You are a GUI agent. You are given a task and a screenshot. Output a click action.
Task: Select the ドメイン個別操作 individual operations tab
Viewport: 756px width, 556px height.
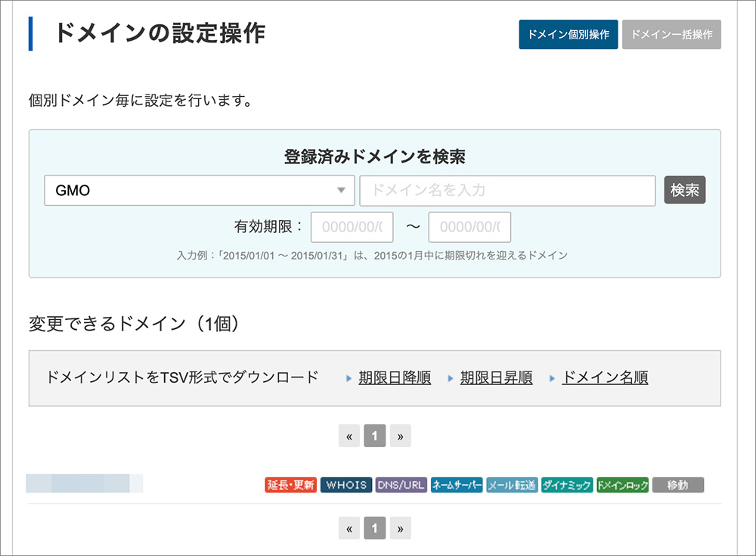[x=569, y=34]
